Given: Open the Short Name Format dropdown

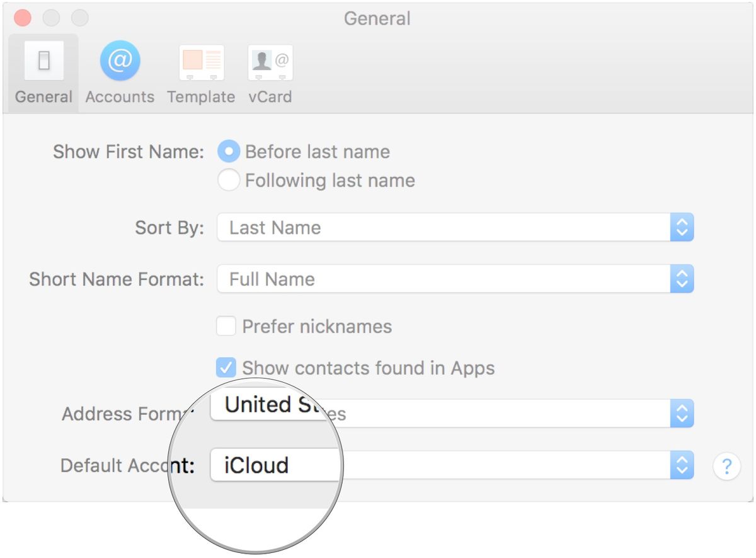Looking at the screenshot, I should (454, 279).
